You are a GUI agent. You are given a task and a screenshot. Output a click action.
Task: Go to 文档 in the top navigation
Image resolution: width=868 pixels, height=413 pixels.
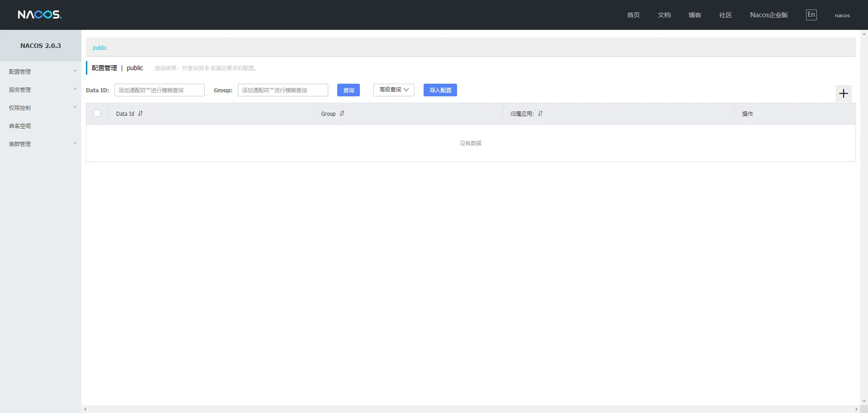(x=664, y=15)
